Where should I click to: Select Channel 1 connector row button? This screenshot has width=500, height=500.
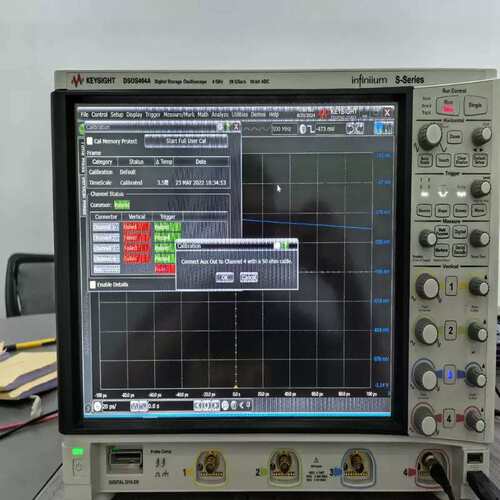tap(106, 227)
